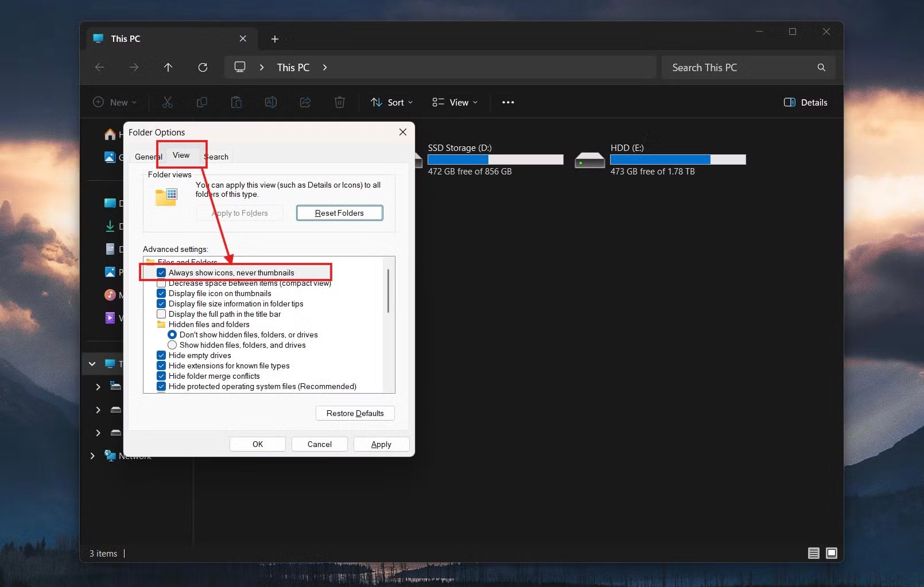Image resolution: width=924 pixels, height=587 pixels.
Task: Click the Cut scissors icon in toolbar
Action: click(x=168, y=103)
